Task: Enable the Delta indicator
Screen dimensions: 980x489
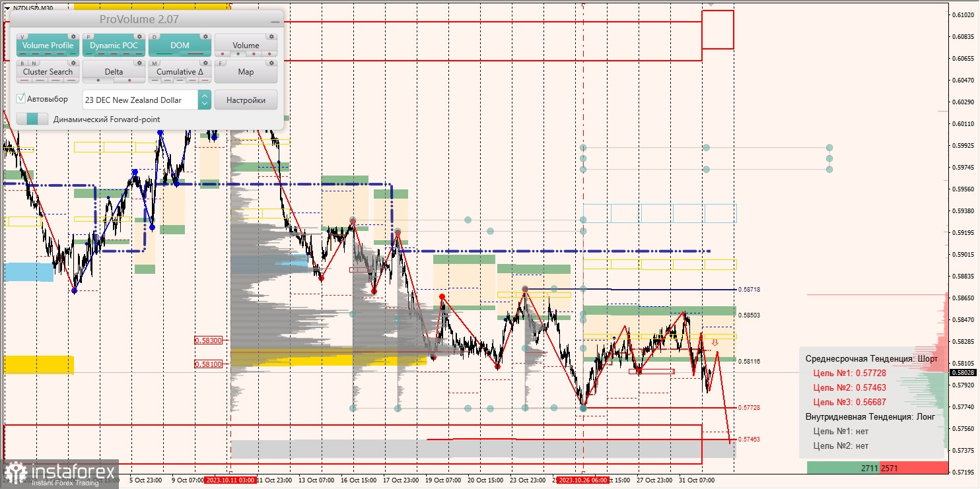Action: [114, 72]
